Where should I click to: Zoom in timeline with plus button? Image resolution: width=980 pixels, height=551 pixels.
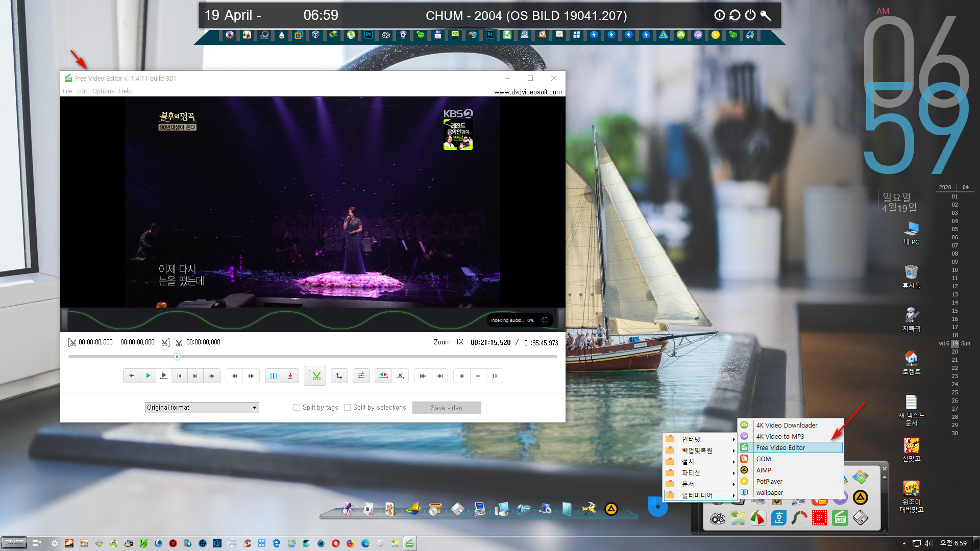[x=462, y=376]
